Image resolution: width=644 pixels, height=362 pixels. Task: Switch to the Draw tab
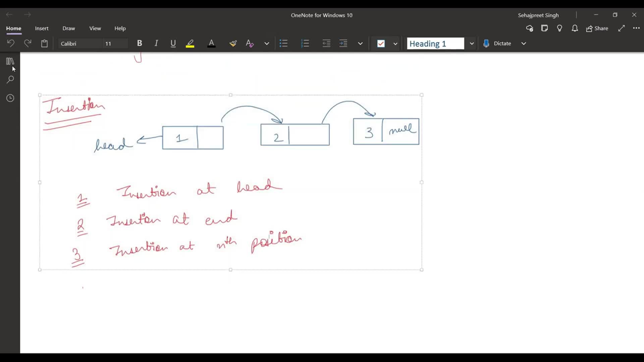68,28
